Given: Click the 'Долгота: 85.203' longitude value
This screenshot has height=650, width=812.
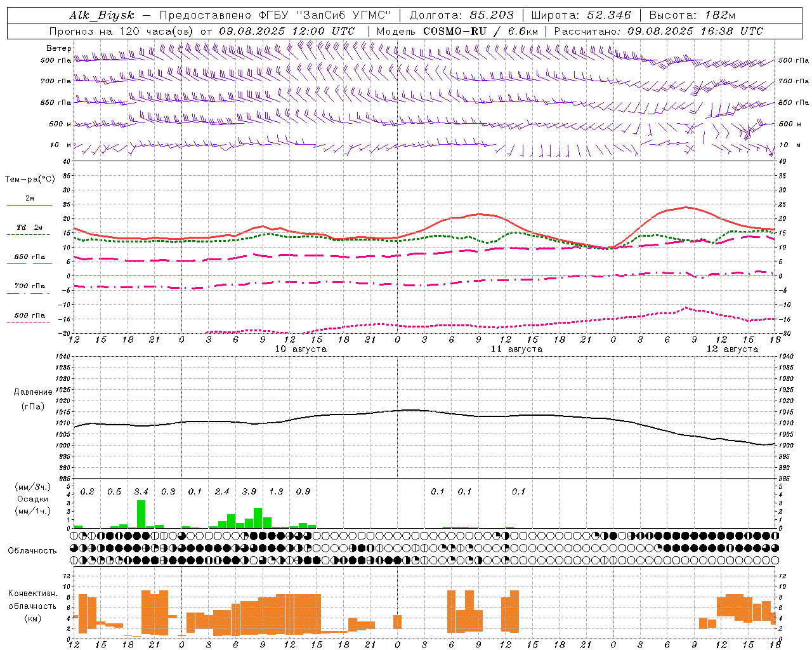Looking at the screenshot, I should [x=461, y=15].
